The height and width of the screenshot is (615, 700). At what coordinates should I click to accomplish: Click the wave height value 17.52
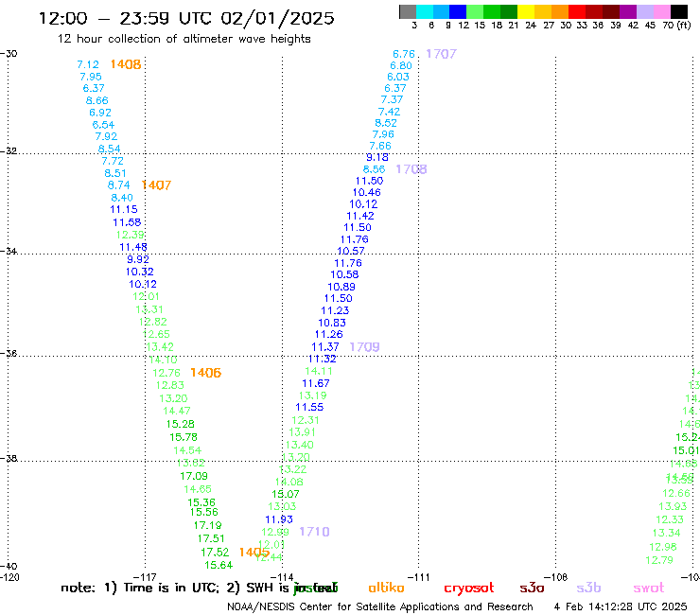click(215, 552)
